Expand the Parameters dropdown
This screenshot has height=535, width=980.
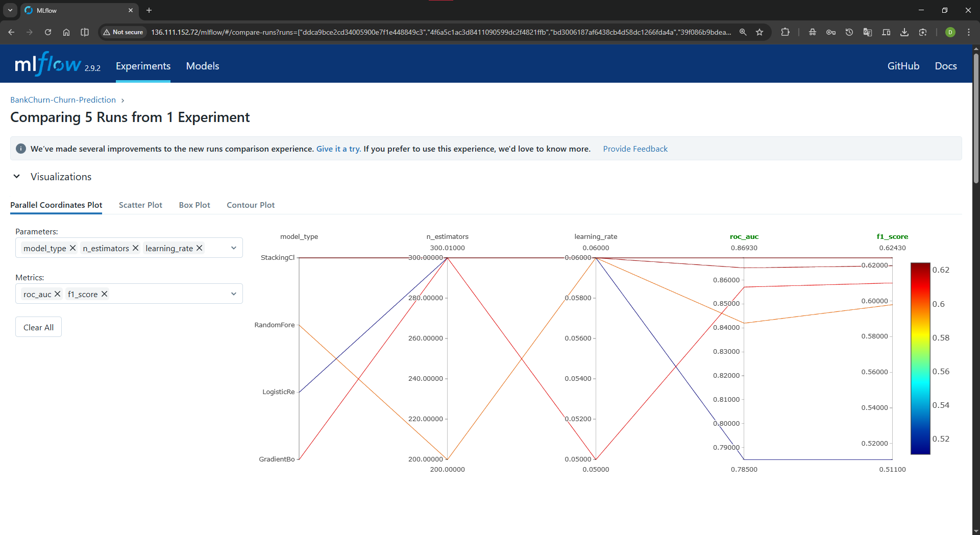click(233, 248)
